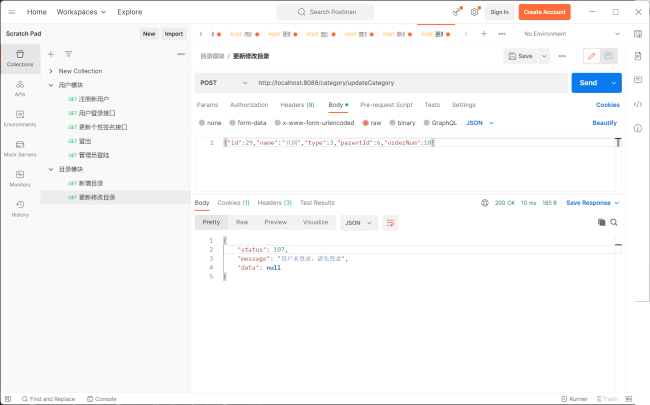The image size is (650, 405).
Task: Collapse the 目录模块 collection folder
Action: pos(51,169)
